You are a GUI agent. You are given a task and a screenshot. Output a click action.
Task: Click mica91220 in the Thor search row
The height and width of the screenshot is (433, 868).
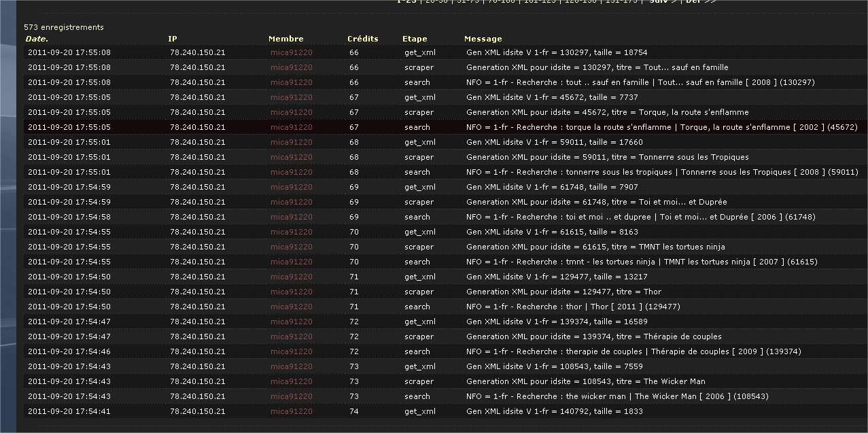pyautogui.click(x=291, y=307)
